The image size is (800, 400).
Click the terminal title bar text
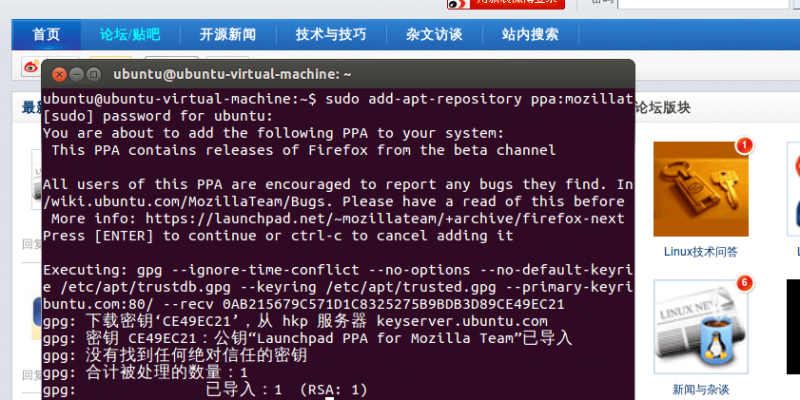coord(232,74)
